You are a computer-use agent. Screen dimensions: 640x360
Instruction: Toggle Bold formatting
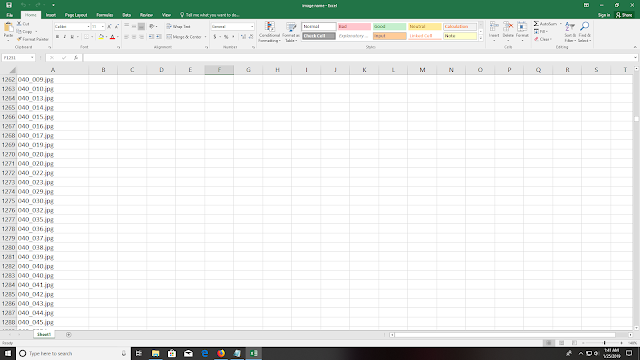pos(57,37)
